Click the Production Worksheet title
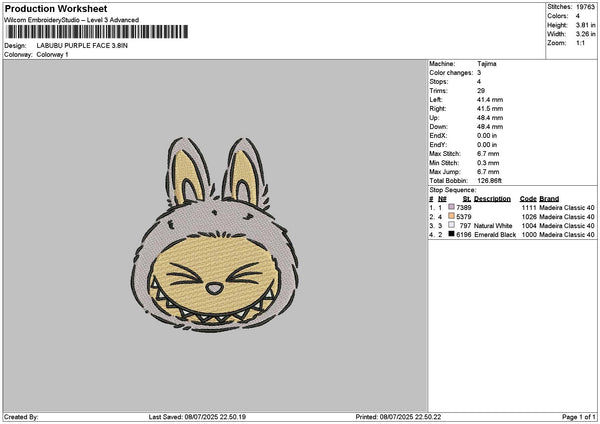 [55, 8]
